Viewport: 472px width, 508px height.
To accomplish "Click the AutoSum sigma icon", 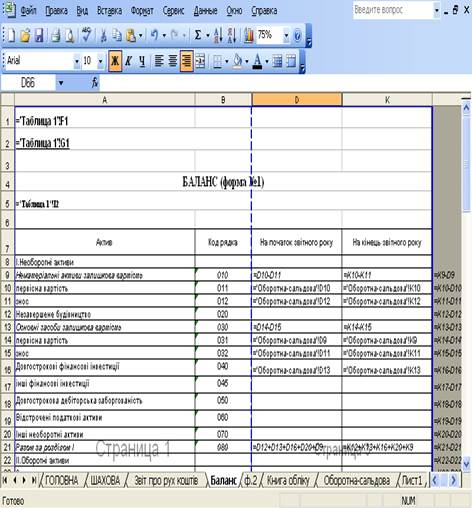I will [x=198, y=35].
